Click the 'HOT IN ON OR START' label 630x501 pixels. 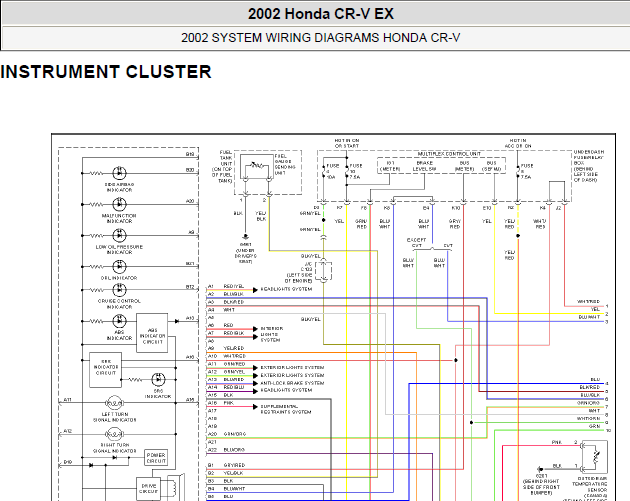click(347, 143)
